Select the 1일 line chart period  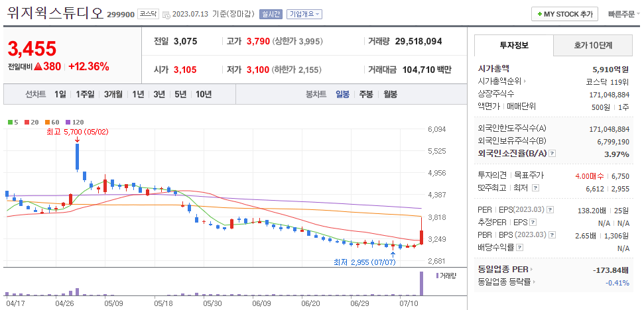click(x=60, y=94)
